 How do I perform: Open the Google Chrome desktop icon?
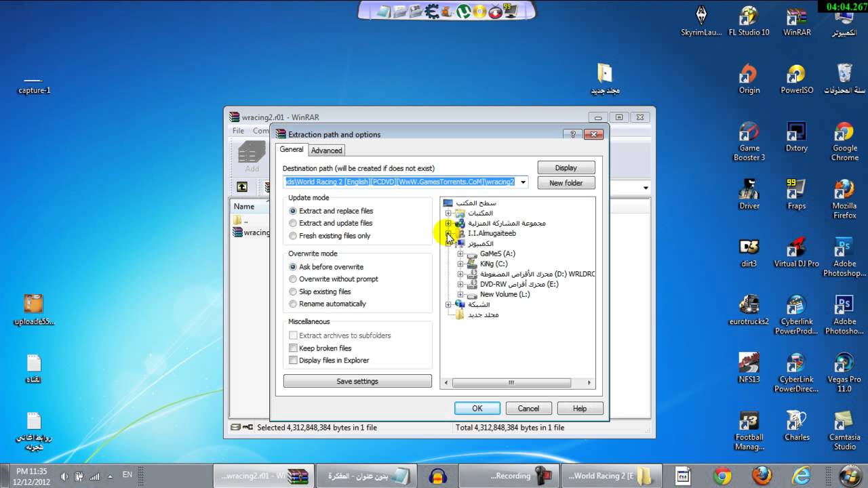(844, 141)
